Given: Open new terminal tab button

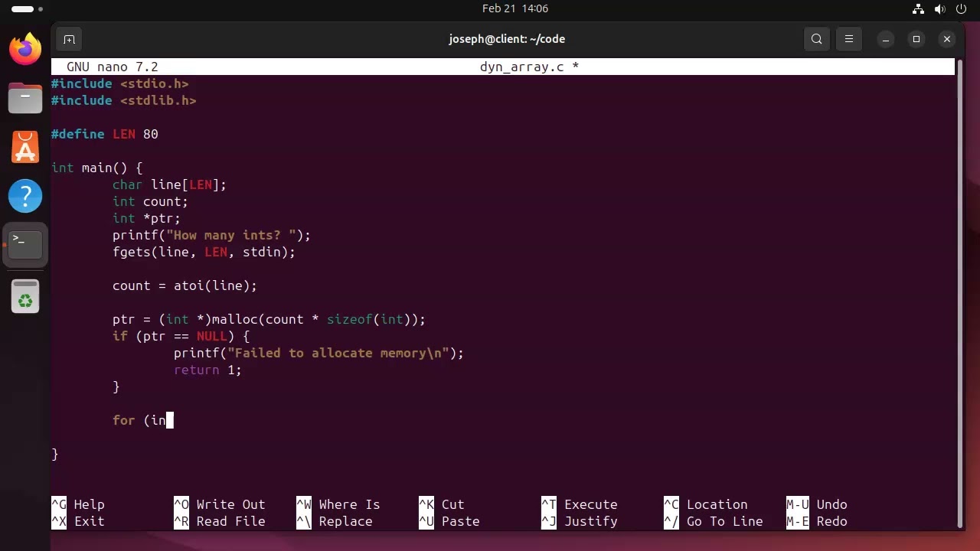Looking at the screenshot, I should [x=69, y=39].
